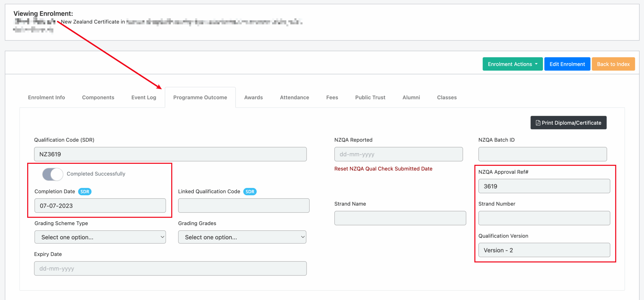The width and height of the screenshot is (644, 300).
Task: Click the Completion Date field
Action: point(100,206)
